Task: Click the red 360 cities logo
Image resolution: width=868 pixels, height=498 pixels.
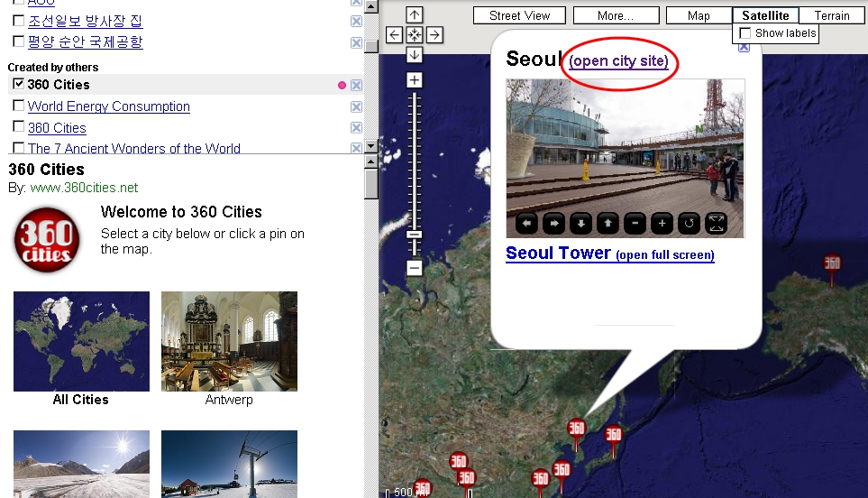Action: click(47, 240)
